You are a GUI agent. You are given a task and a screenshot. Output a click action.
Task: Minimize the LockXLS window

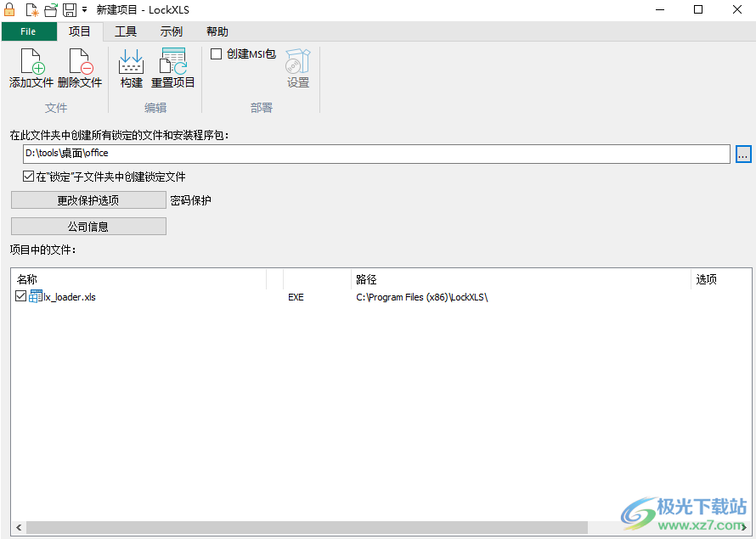[660, 9]
